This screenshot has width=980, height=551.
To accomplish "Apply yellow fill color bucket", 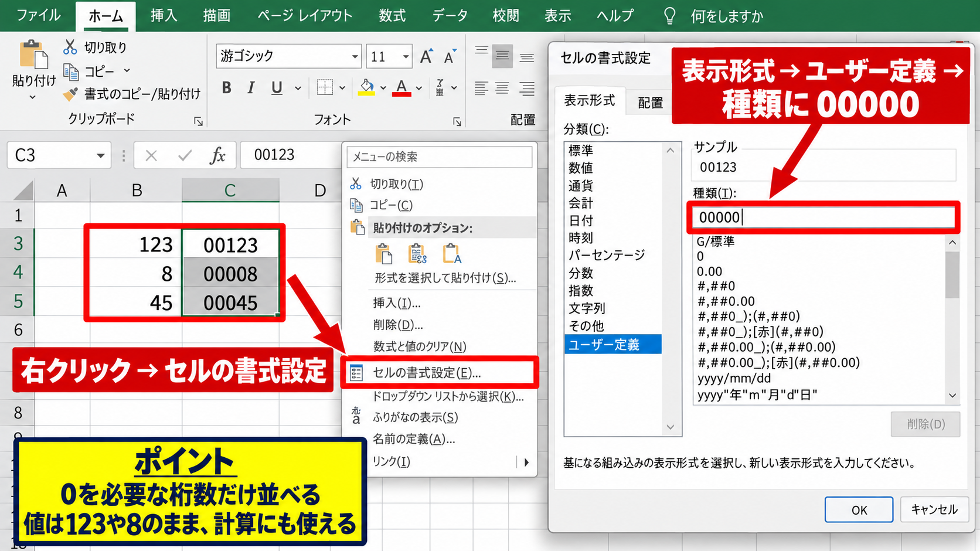I will coord(367,88).
